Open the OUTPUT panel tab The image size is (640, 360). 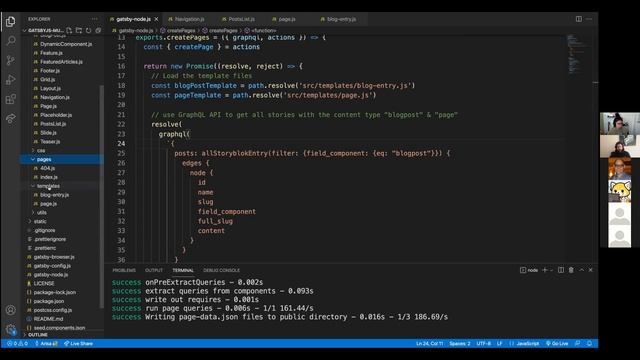click(154, 270)
